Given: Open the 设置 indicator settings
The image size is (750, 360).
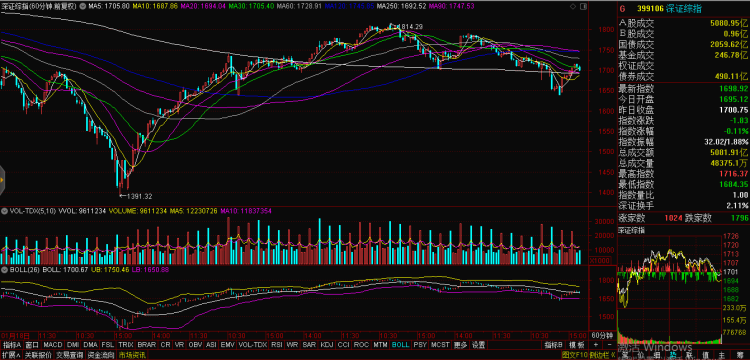Looking at the screenshot, I should click(478, 345).
